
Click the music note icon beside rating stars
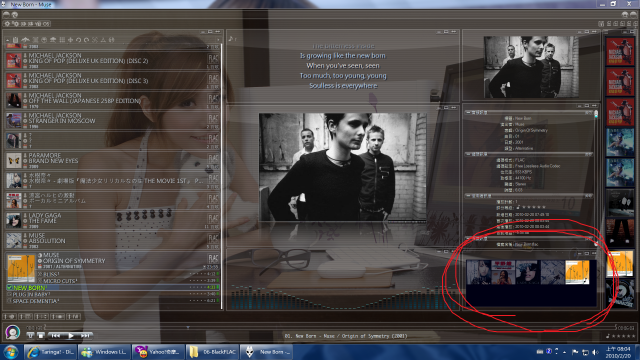click(x=608, y=336)
